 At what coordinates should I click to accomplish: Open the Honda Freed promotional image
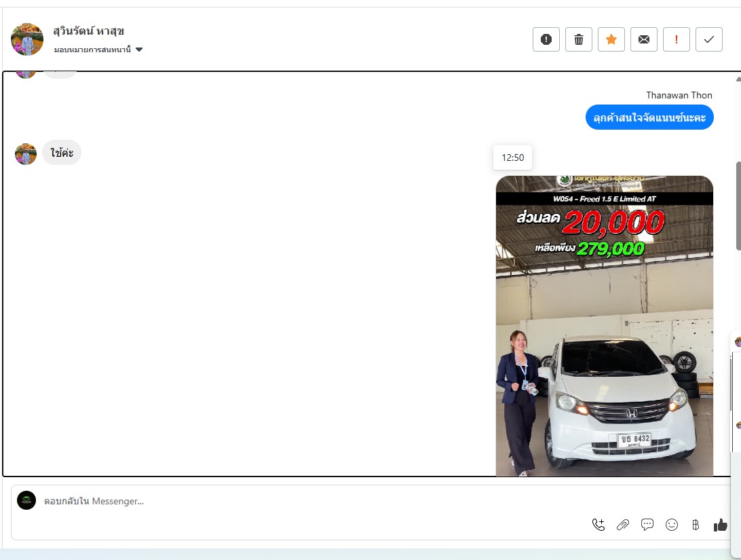pos(605,326)
